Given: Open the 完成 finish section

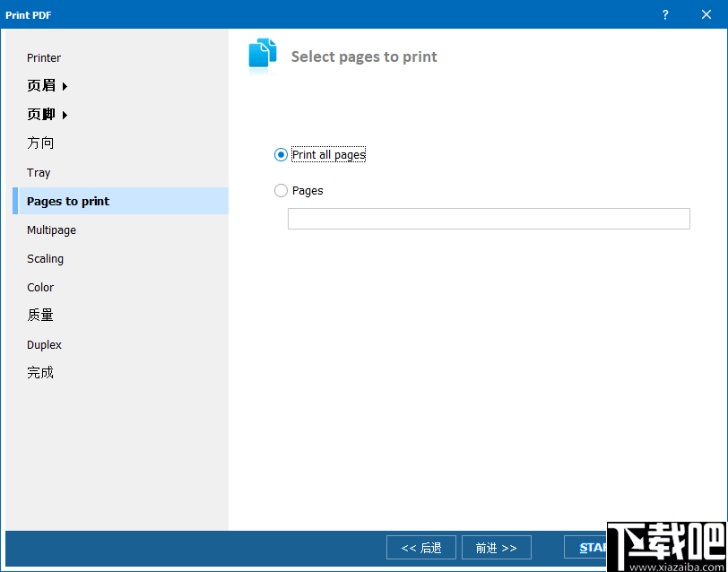Looking at the screenshot, I should tap(39, 372).
